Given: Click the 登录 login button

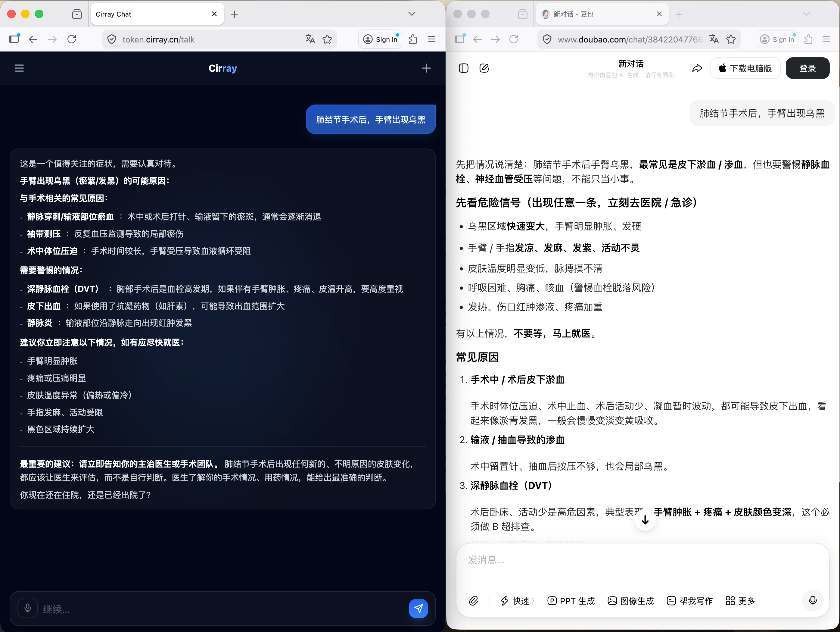Looking at the screenshot, I should pos(807,68).
